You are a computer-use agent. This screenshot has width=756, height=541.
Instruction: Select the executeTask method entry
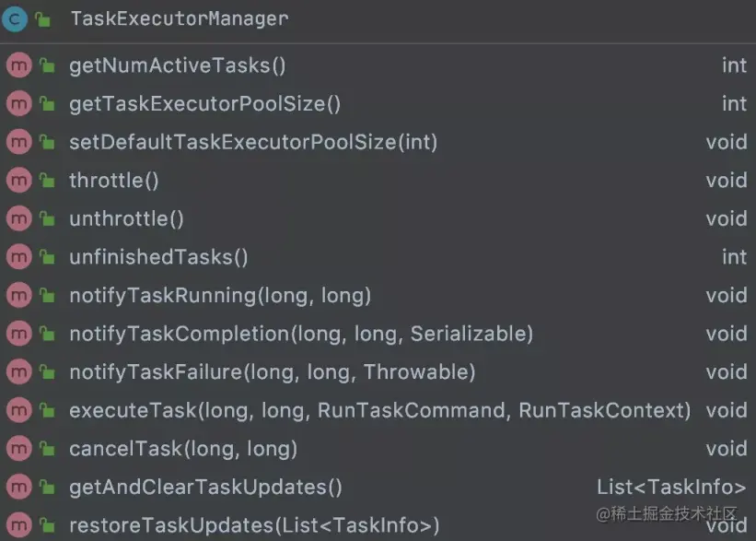379,411
